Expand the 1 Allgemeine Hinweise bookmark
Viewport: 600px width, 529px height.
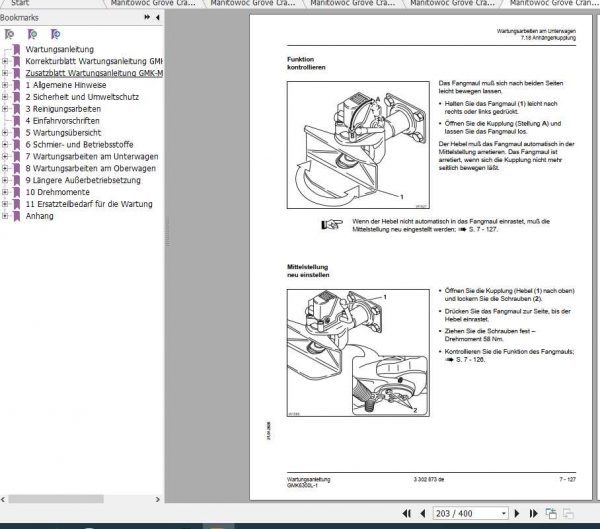coord(5,85)
